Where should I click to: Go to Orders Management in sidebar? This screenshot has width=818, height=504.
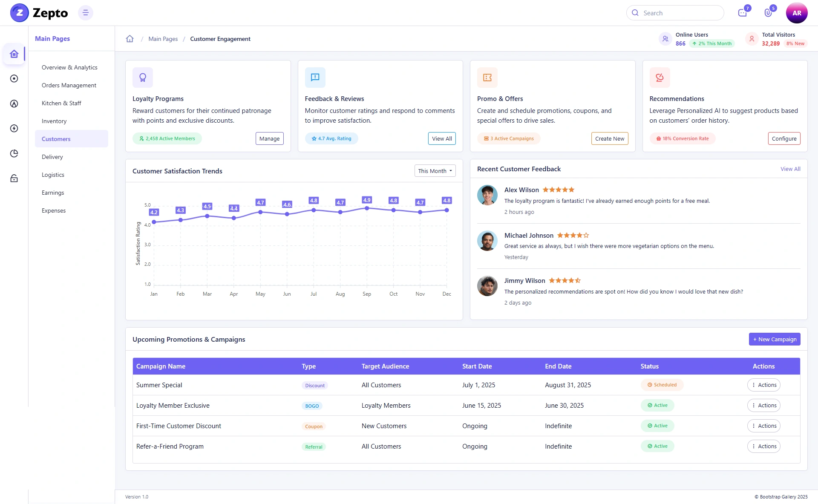[69, 85]
